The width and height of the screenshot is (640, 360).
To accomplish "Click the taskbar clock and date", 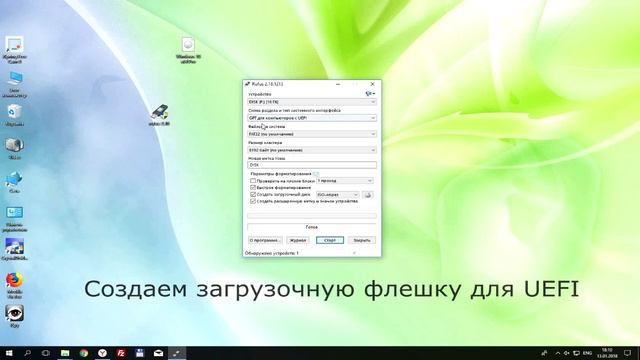I will coord(607,353).
